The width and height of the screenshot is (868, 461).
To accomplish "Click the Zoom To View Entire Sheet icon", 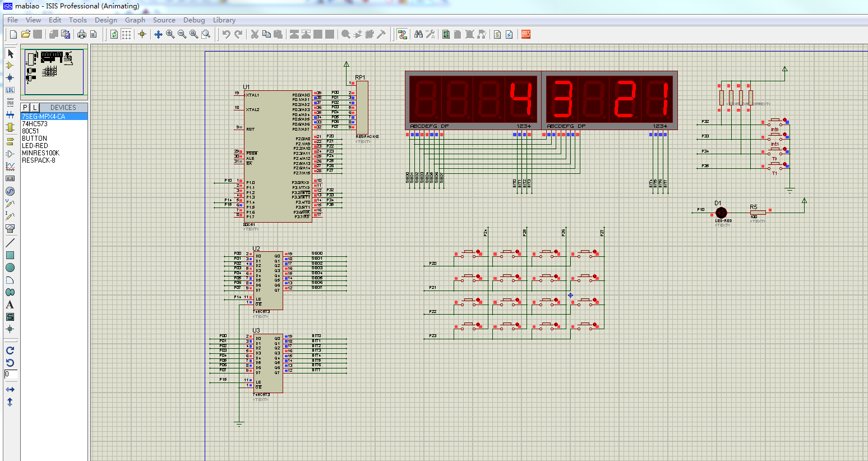I will click(194, 34).
